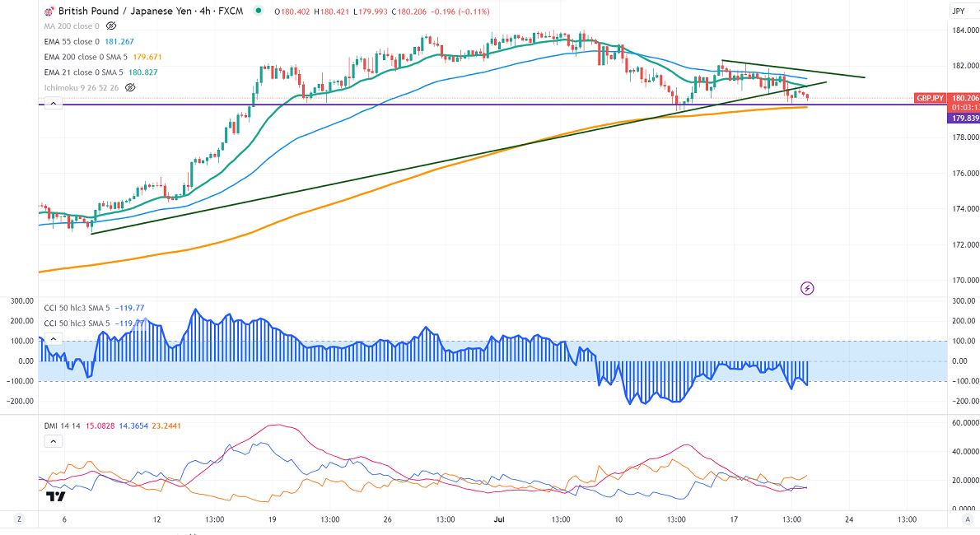This screenshot has width=980, height=535.
Task: Click the 179.839 purple price tag
Action: coord(965,119)
